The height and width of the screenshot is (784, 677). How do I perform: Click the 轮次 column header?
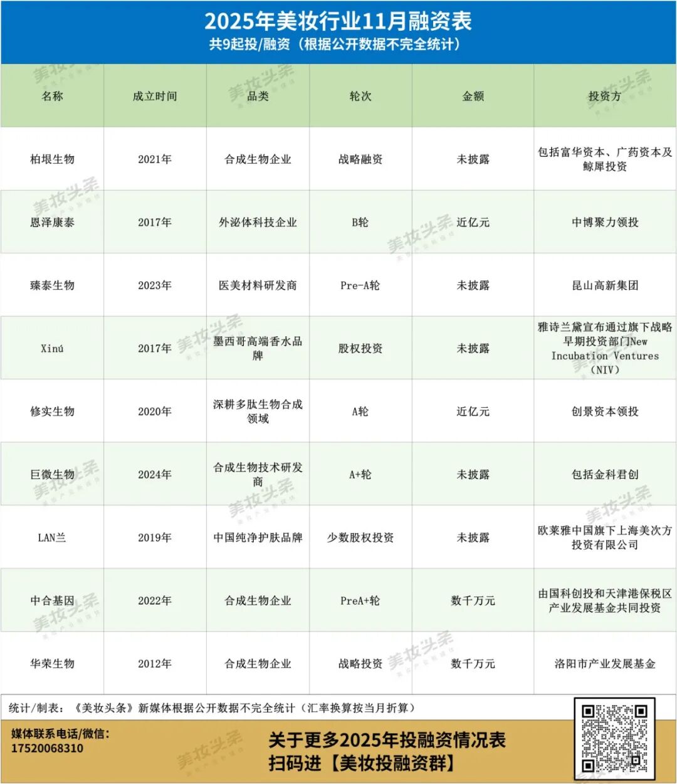pos(360,96)
